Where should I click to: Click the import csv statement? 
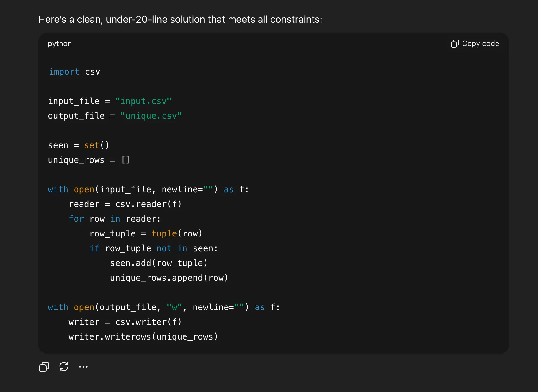74,71
